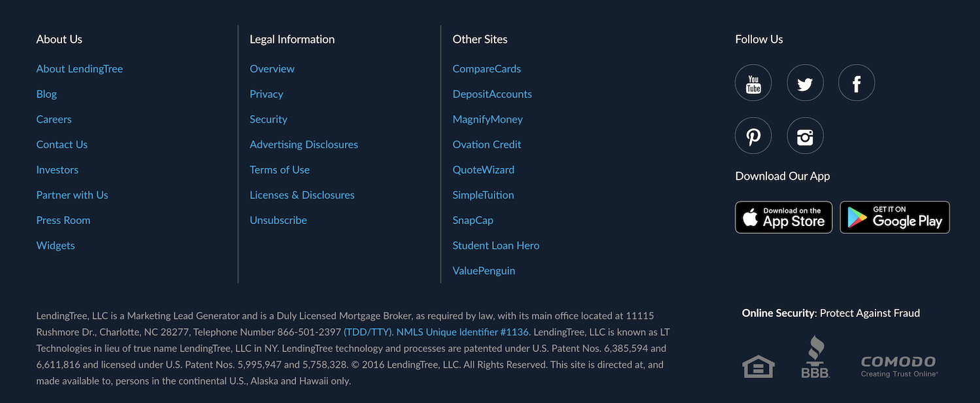Screen dimensions: 980x403
Task: Follow LendingTree on Pinterest
Action: 753,136
